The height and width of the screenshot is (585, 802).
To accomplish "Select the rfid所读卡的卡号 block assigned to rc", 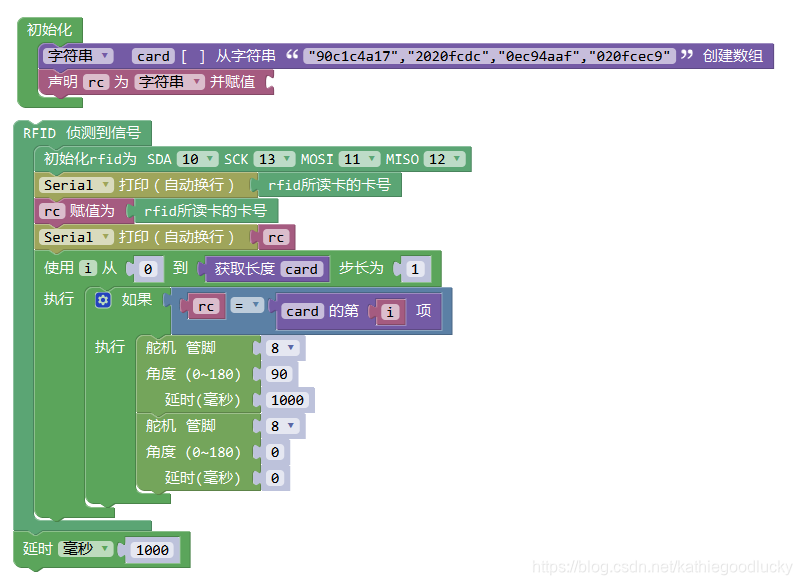I will 205,211.
